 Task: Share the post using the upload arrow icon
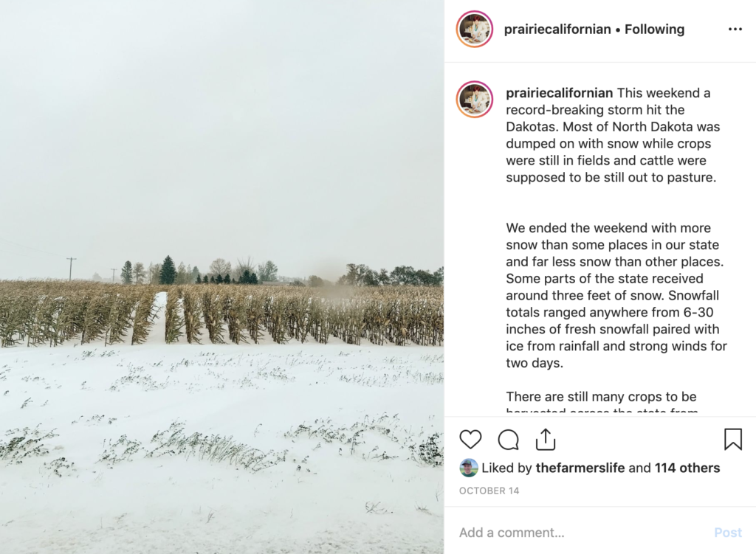(x=546, y=440)
